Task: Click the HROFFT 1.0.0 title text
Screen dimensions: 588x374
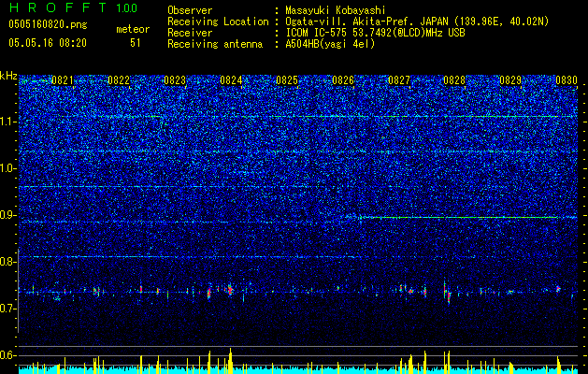Action: (74, 7)
